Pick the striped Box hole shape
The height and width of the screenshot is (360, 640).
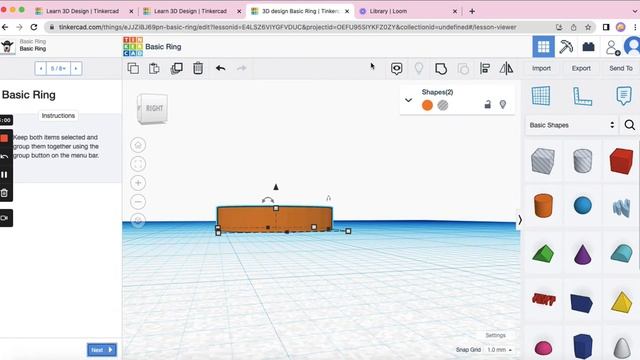543,161
